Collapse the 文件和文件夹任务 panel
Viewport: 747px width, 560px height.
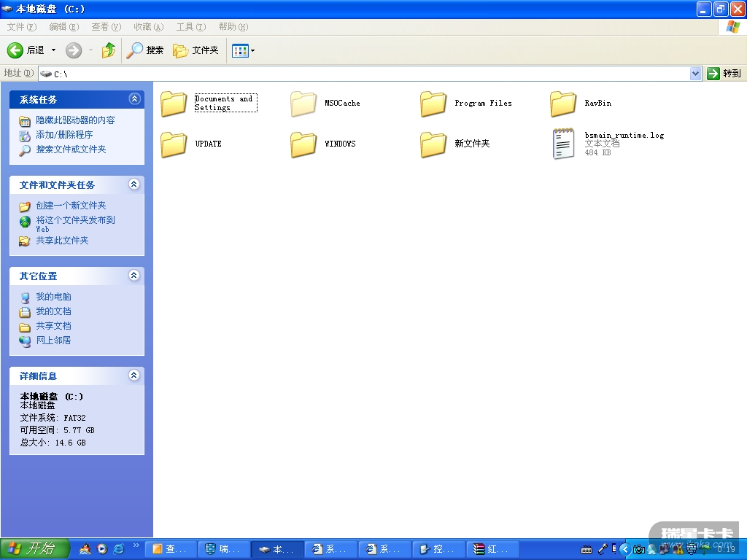click(x=134, y=184)
